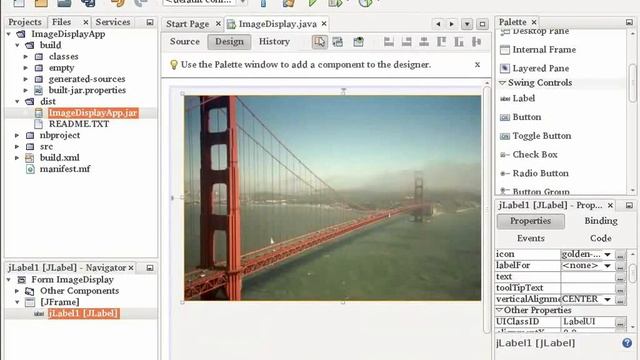Click the ImageDisplayApp.jar file icon
Image resolution: width=640 pixels, height=360 pixels.
(x=39, y=113)
